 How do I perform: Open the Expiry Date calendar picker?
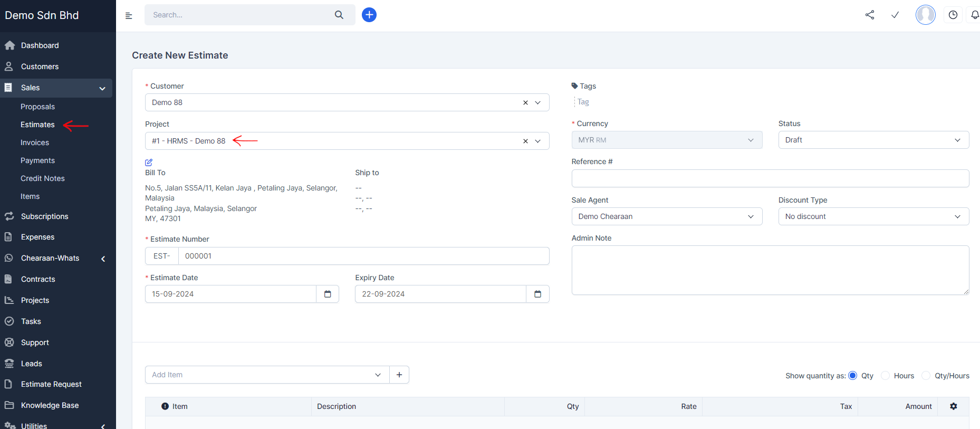(x=537, y=294)
